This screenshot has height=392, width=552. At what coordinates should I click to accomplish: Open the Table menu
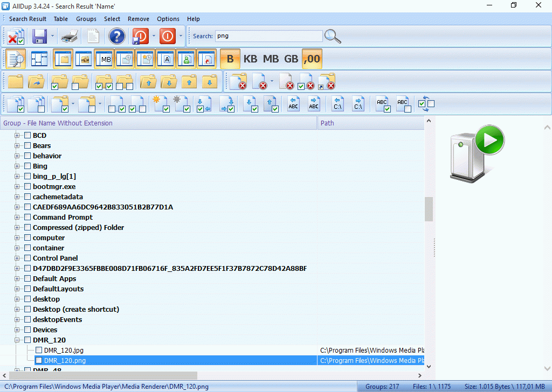[60, 19]
